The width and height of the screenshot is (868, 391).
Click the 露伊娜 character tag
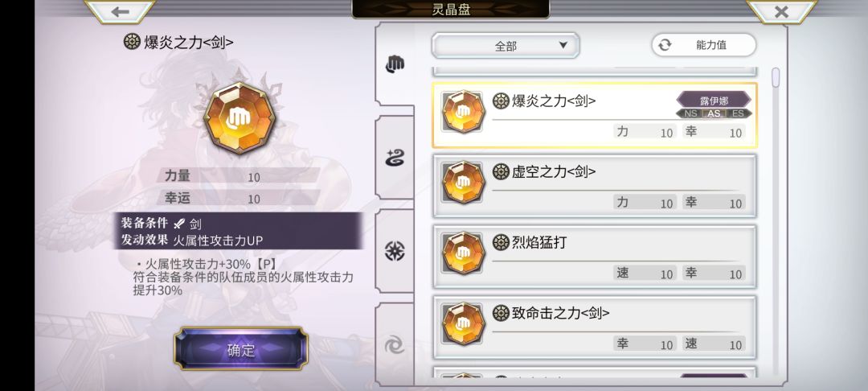click(x=714, y=100)
